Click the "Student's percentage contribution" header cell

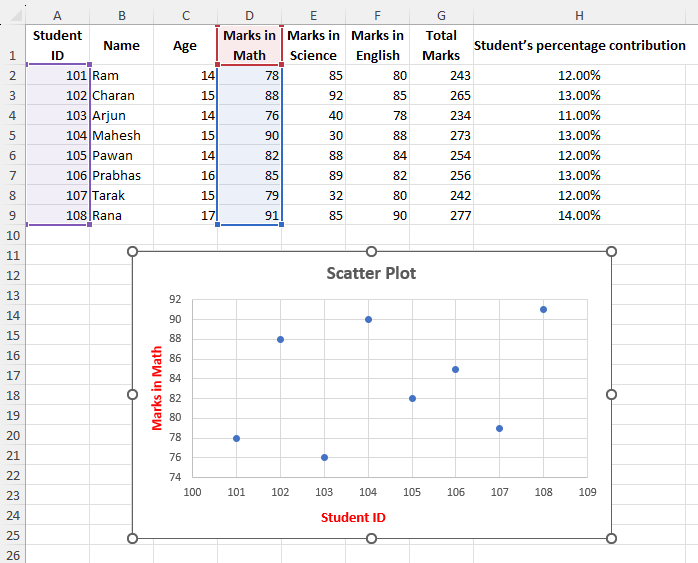tap(580, 46)
